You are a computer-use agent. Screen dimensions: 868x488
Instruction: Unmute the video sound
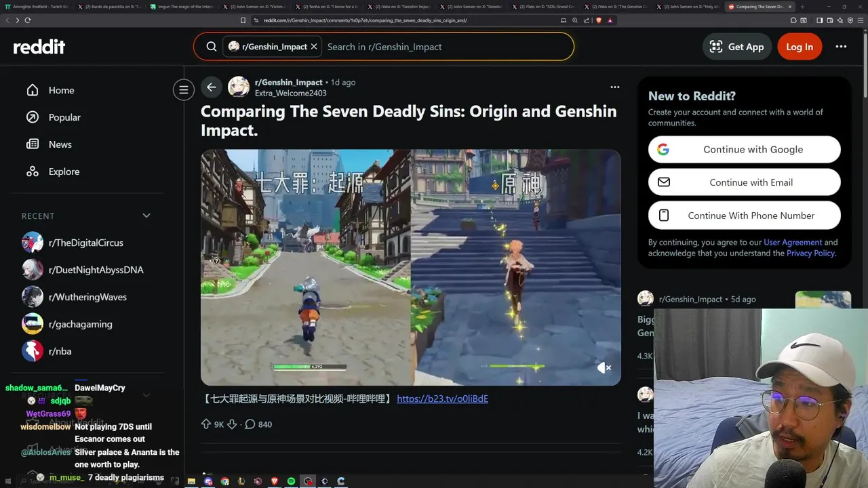pos(604,367)
